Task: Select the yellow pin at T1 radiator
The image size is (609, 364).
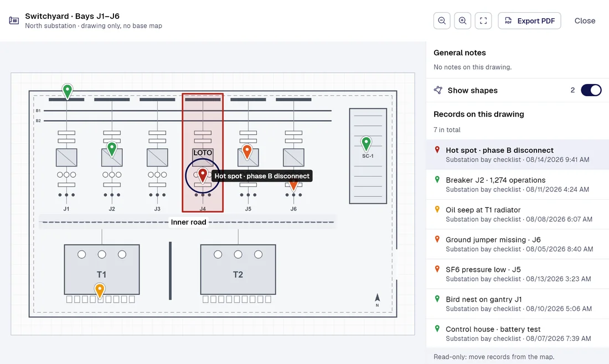Action: [100, 291]
